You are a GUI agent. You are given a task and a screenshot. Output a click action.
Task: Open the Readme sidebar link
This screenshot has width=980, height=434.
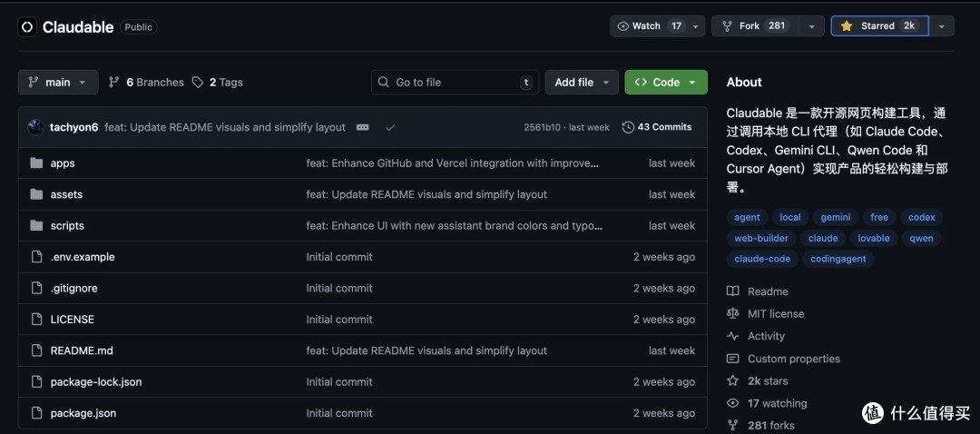coord(758,291)
